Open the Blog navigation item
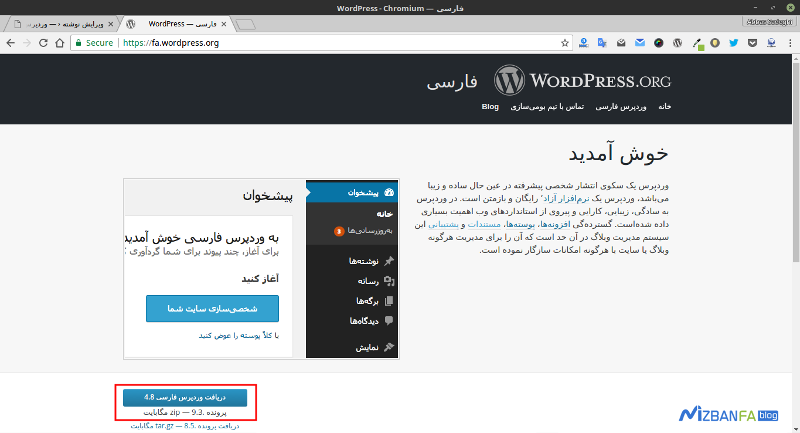Viewport: 800px width, 433px height. (490, 107)
